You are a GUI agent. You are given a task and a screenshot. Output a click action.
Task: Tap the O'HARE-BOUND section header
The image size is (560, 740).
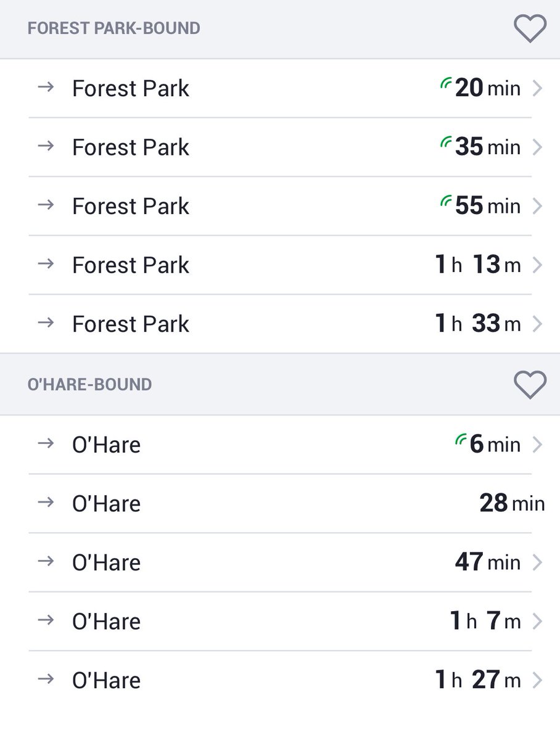(x=90, y=385)
